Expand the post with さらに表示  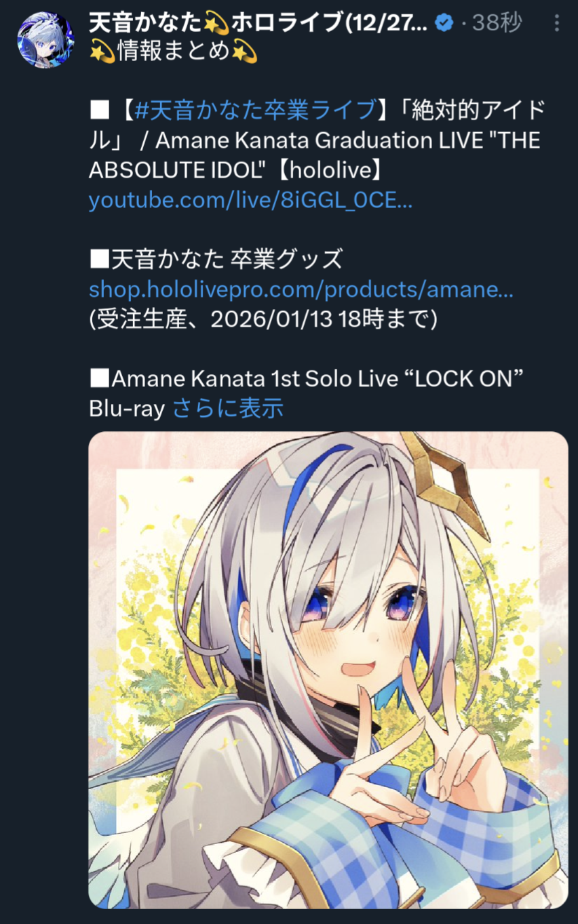[228, 408]
